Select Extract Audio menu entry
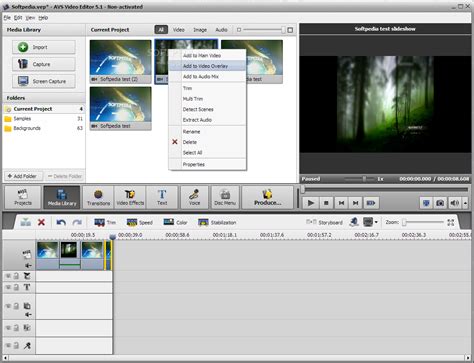 (x=207, y=120)
